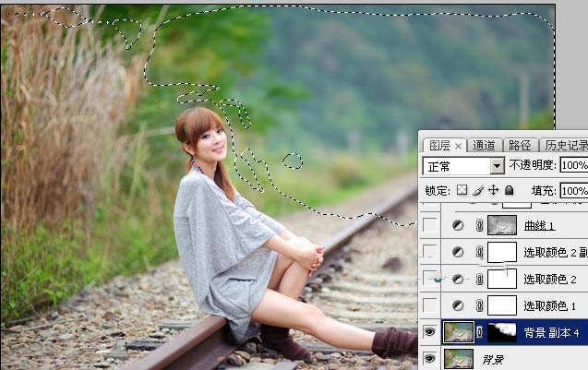Switch to the 历史记录 tab

pos(566,146)
